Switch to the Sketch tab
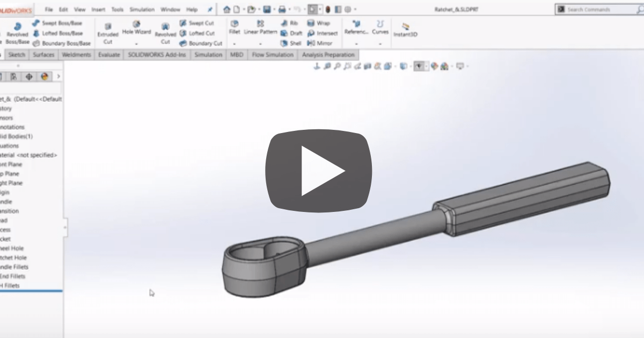Image resolution: width=644 pixels, height=338 pixels. pyautogui.click(x=17, y=55)
